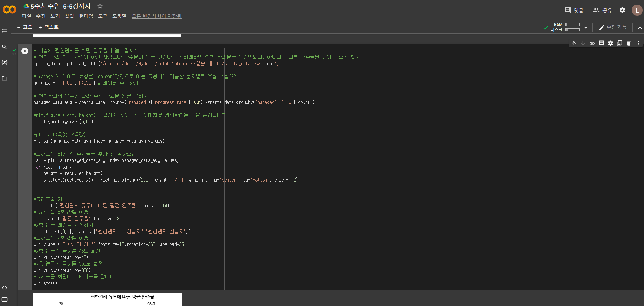The image size is (644, 306).
Task: Open the 수정 menu
Action: pos(40,16)
